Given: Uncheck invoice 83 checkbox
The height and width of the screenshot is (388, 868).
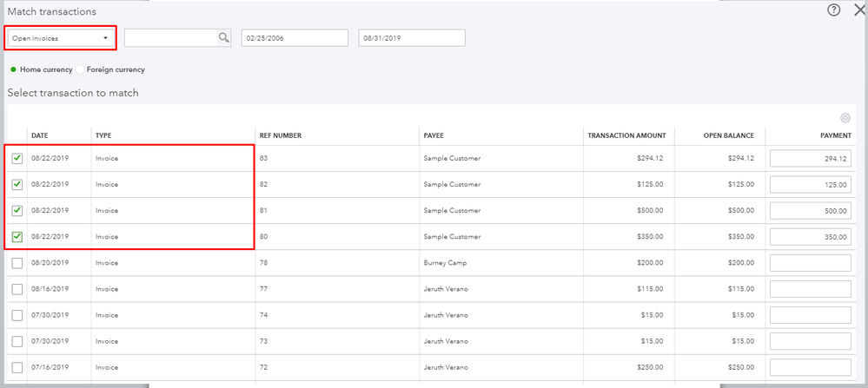Looking at the screenshot, I should click(17, 159).
